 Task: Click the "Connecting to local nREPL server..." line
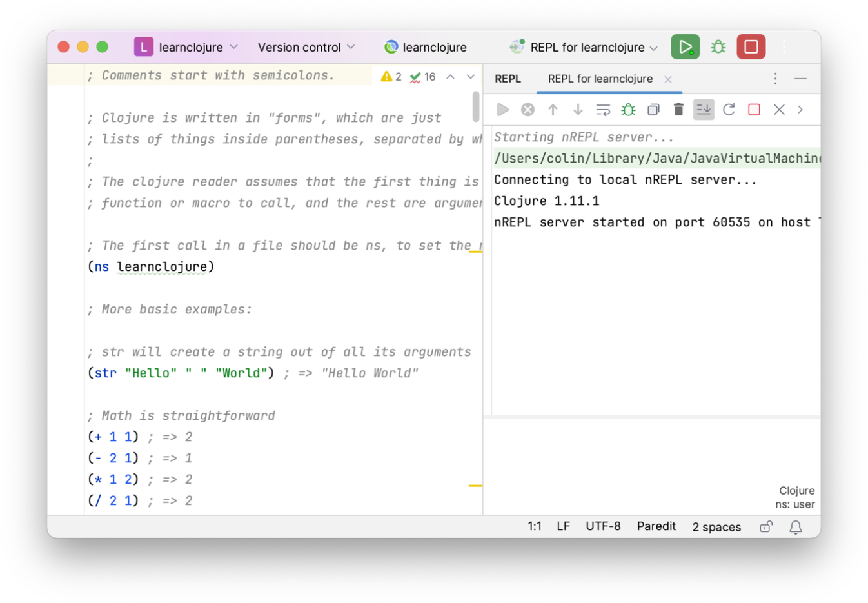tap(626, 179)
